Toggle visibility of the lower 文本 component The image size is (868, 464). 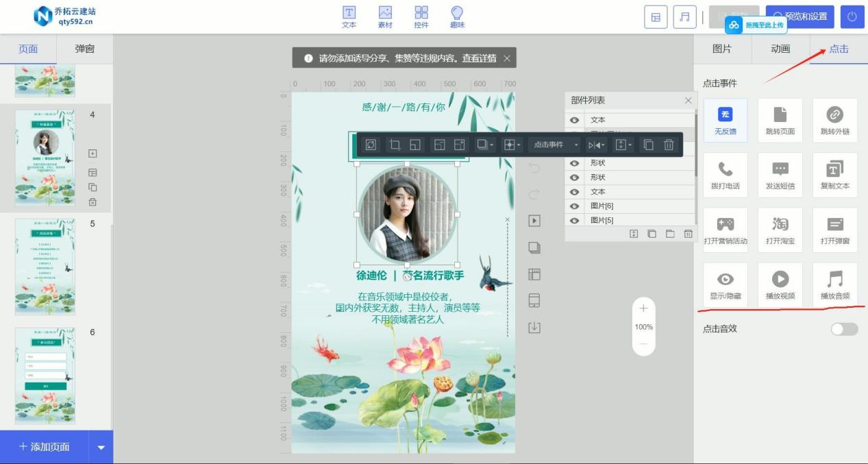[575, 192]
